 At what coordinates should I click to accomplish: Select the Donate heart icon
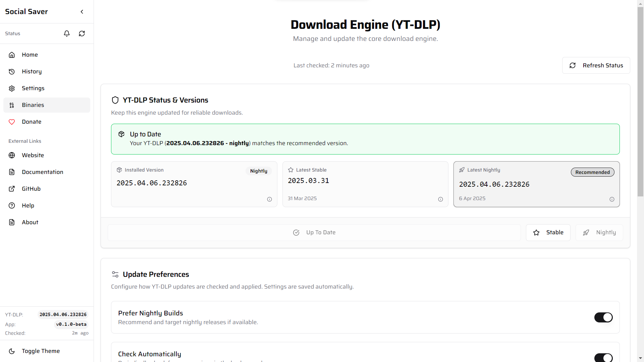coord(12,122)
